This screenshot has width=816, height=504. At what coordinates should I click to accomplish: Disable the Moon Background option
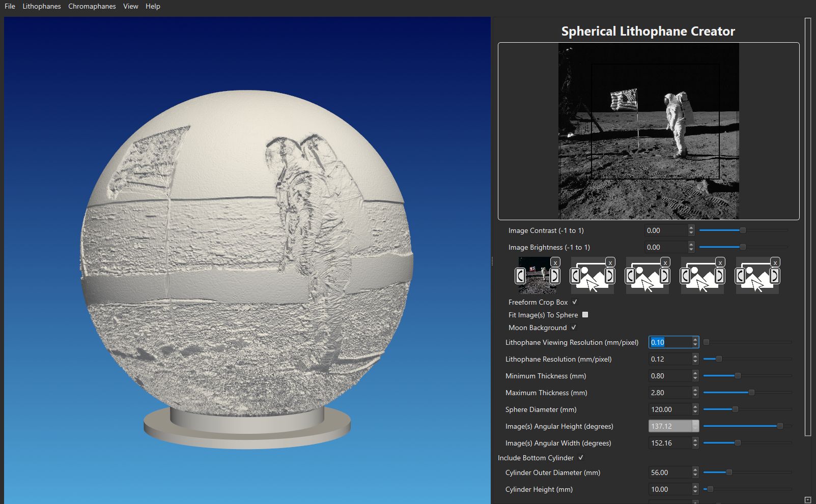(574, 328)
